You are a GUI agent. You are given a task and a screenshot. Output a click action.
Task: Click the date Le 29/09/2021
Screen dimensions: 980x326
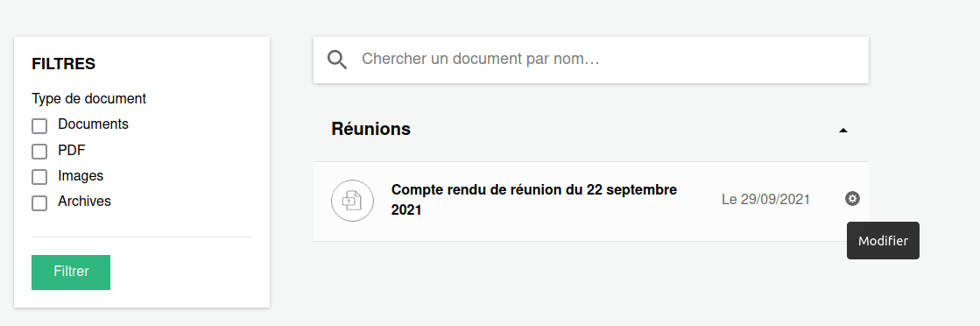765,200
